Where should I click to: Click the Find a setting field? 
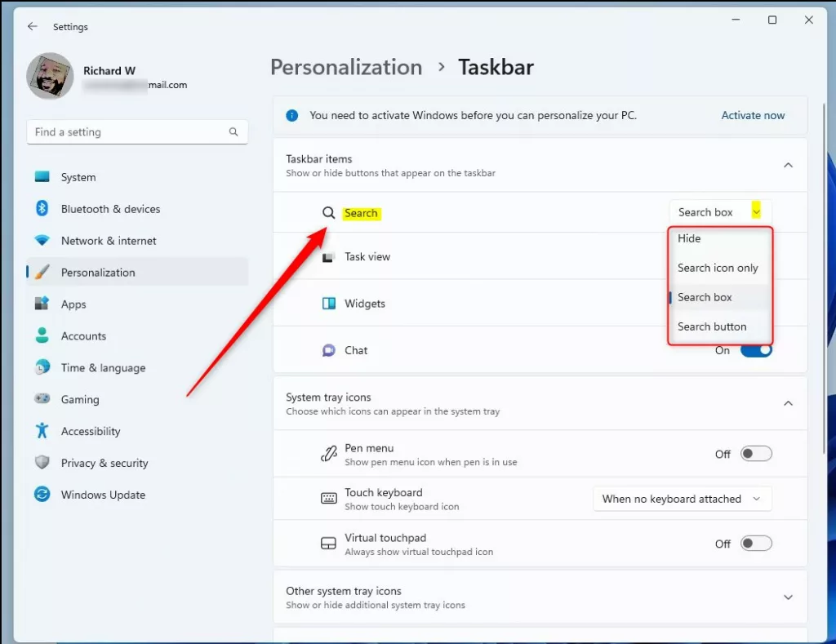(137, 131)
